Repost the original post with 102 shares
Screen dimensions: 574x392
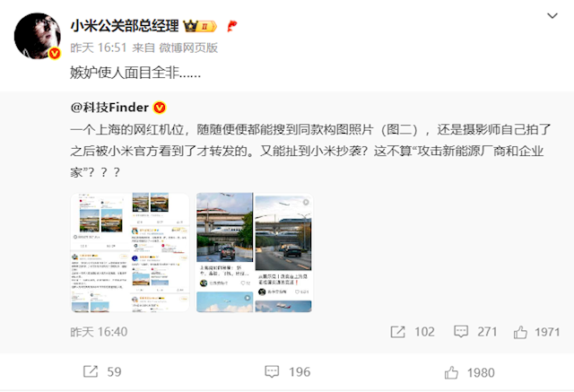[413, 332]
